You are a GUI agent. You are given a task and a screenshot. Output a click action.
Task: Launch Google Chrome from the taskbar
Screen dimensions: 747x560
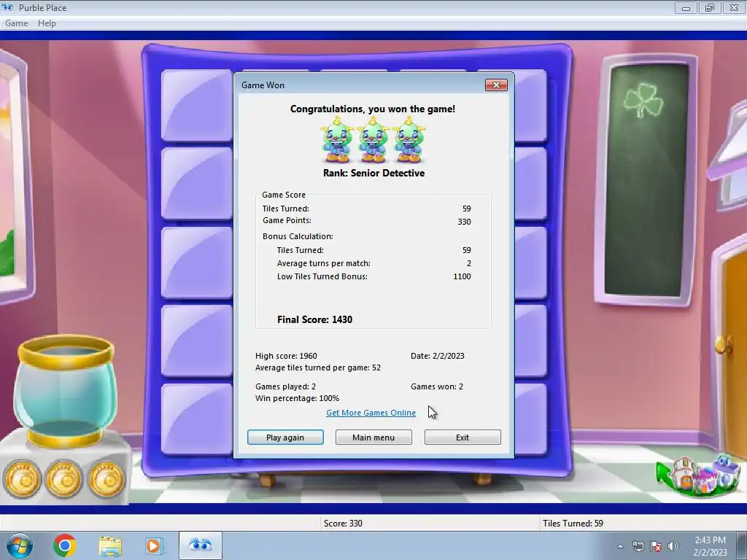click(x=65, y=545)
